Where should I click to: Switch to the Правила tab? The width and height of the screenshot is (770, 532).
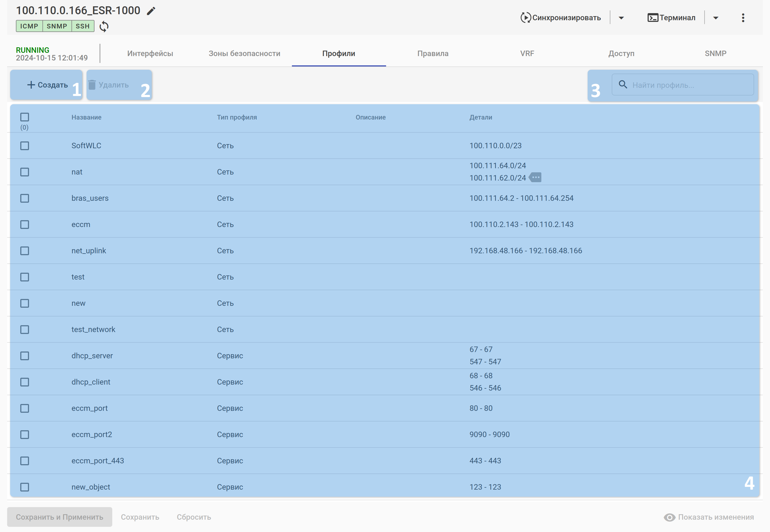[x=433, y=53]
